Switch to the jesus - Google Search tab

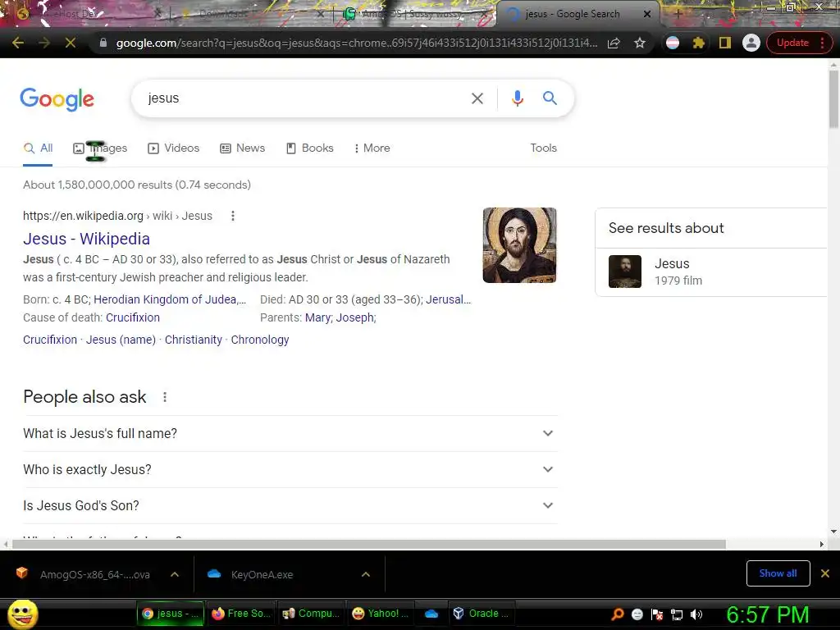point(572,14)
